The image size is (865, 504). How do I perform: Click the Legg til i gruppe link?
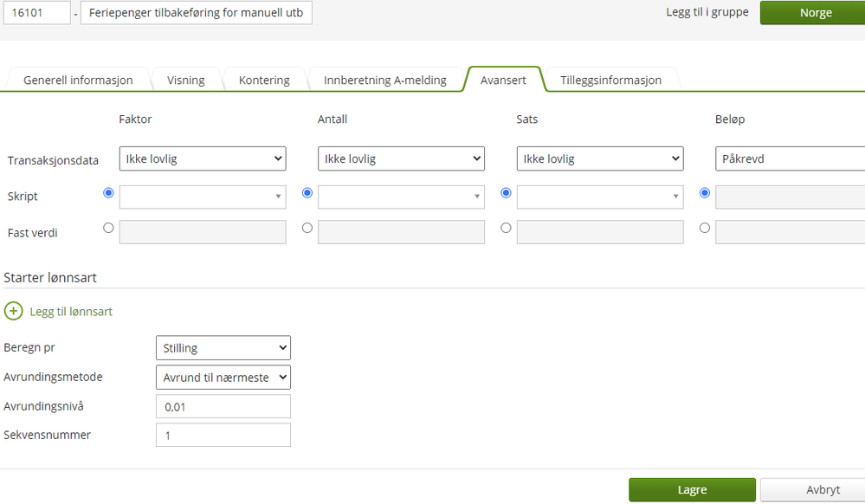(x=707, y=12)
